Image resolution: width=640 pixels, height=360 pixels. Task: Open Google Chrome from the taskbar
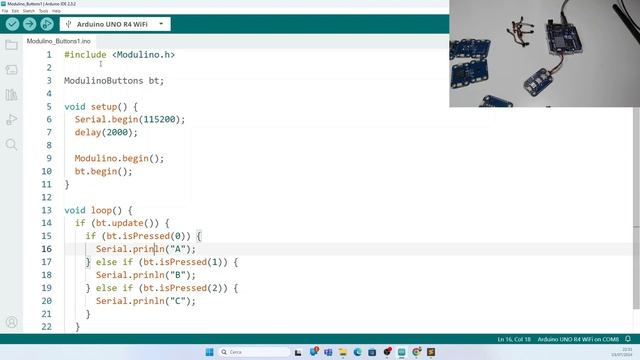pyautogui.click(x=416, y=352)
